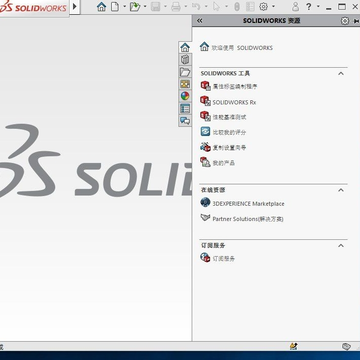
Task: Choose the Select cursor tool icon
Action: coord(216,7)
